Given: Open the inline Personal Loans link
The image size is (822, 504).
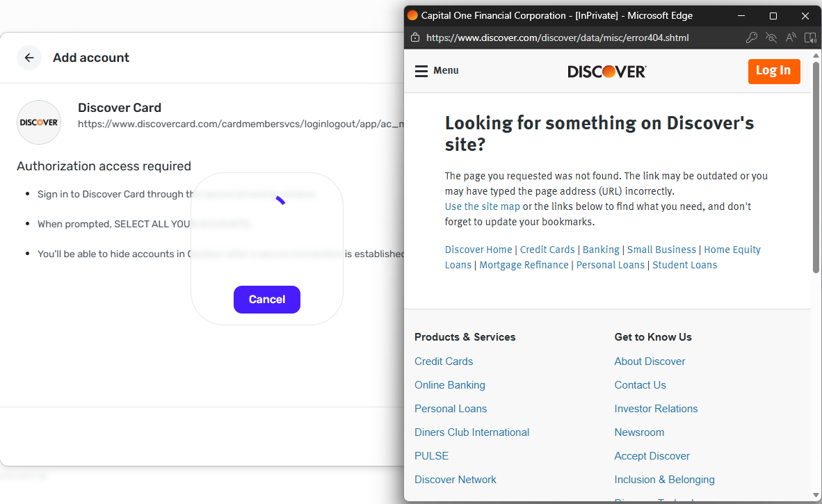Looking at the screenshot, I should click(x=610, y=265).
